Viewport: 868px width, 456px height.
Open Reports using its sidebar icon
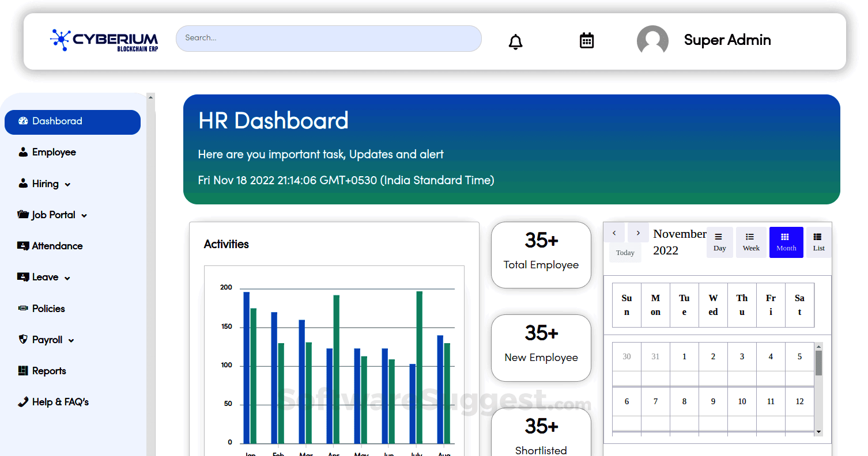(23, 370)
